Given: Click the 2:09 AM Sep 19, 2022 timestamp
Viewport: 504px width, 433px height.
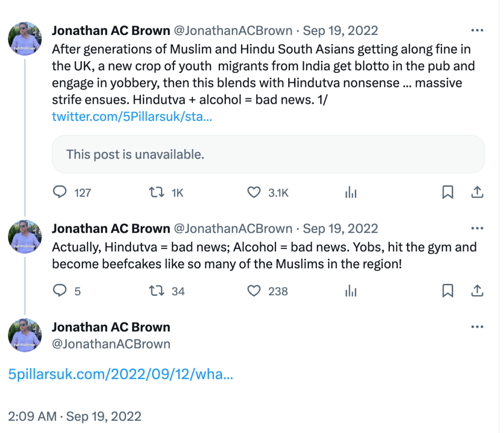Looking at the screenshot, I should [75, 416].
